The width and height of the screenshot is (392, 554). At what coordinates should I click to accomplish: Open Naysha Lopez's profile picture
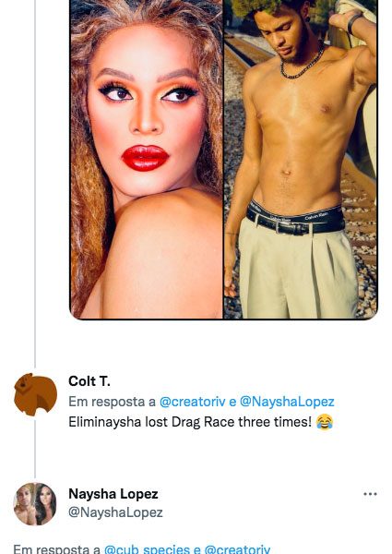coord(35,504)
